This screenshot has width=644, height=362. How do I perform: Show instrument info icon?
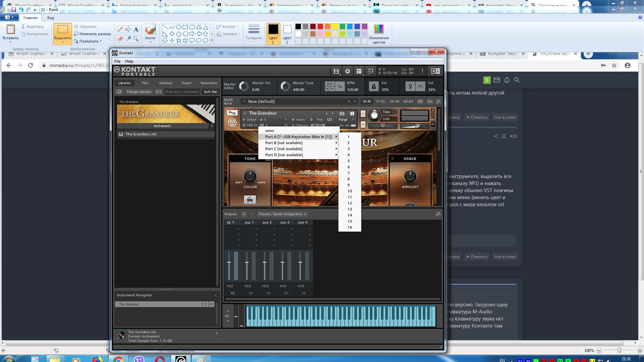click(352, 114)
